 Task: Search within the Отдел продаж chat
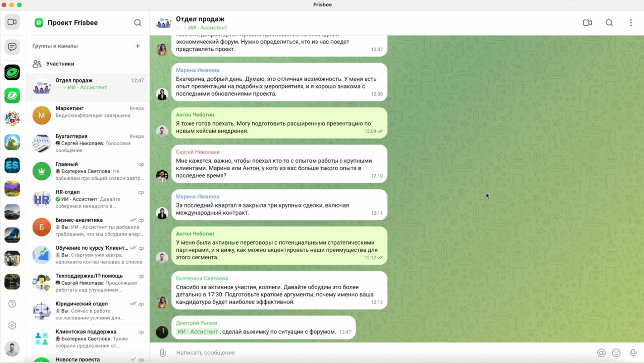pyautogui.click(x=609, y=23)
